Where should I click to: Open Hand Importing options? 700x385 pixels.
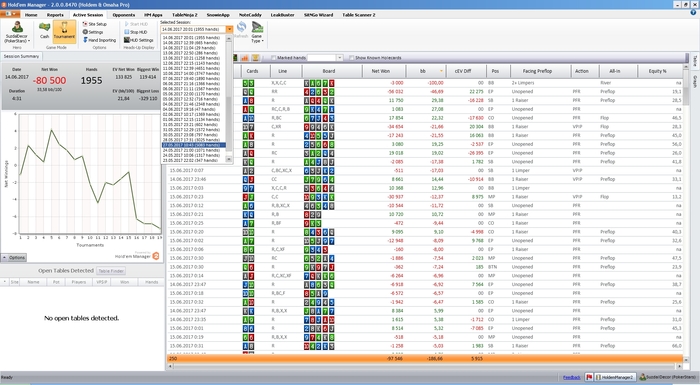pyautogui.click(x=99, y=40)
